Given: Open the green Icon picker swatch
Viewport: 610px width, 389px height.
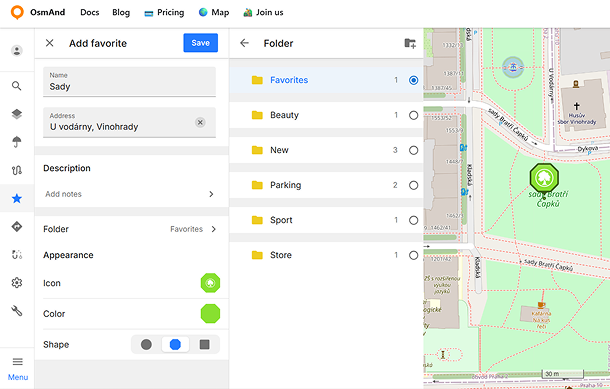Looking at the screenshot, I should [x=210, y=283].
